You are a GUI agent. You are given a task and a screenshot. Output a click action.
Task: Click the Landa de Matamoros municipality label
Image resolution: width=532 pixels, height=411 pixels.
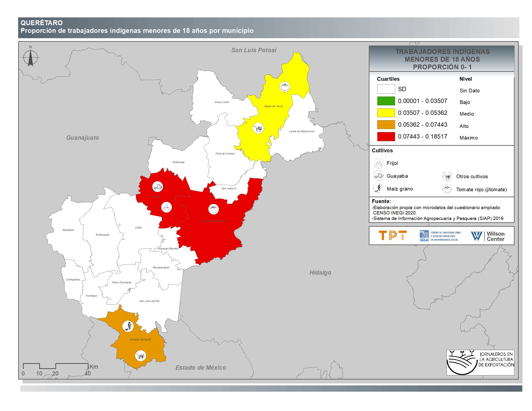pos(301,131)
